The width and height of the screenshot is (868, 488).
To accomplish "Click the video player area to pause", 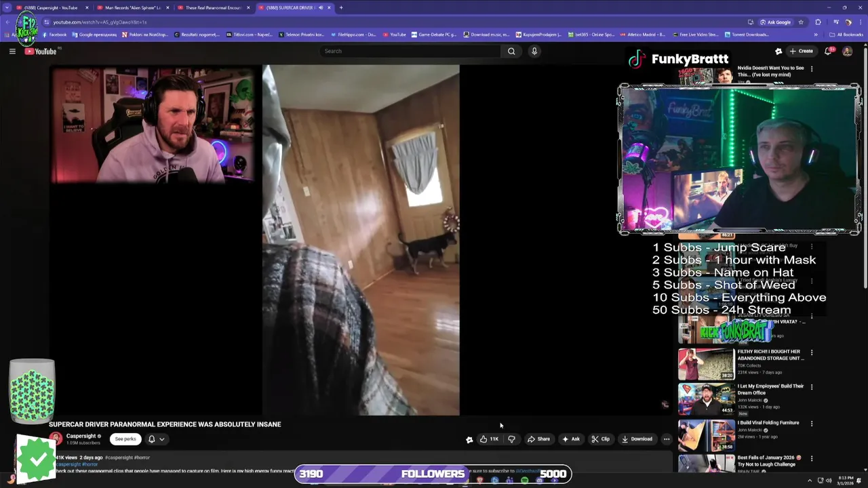I will (x=361, y=240).
